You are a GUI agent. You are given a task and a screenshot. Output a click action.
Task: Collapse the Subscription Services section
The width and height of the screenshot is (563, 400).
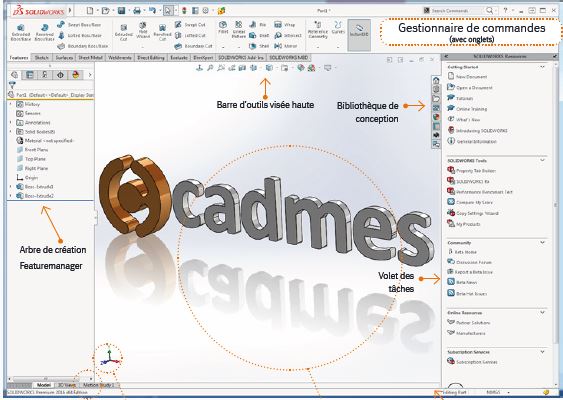543,352
